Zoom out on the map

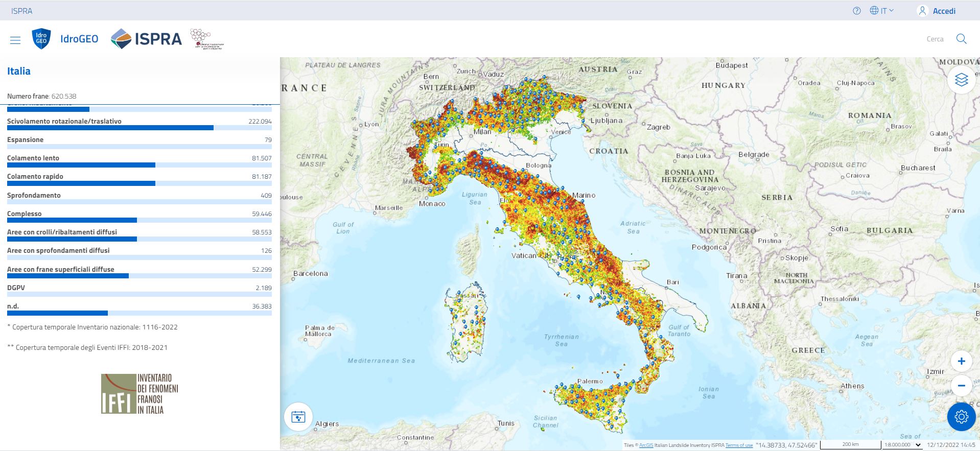[x=961, y=386]
